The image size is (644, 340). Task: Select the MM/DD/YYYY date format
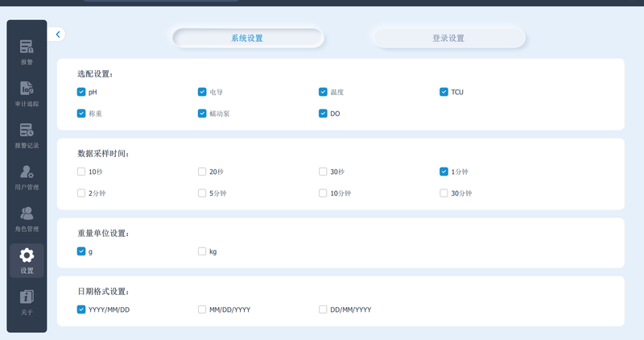[x=202, y=309]
